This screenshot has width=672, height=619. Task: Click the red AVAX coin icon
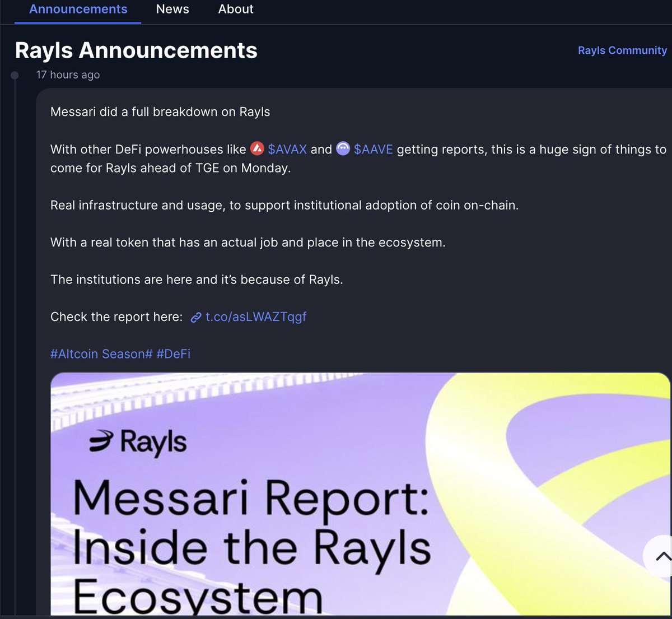(257, 148)
